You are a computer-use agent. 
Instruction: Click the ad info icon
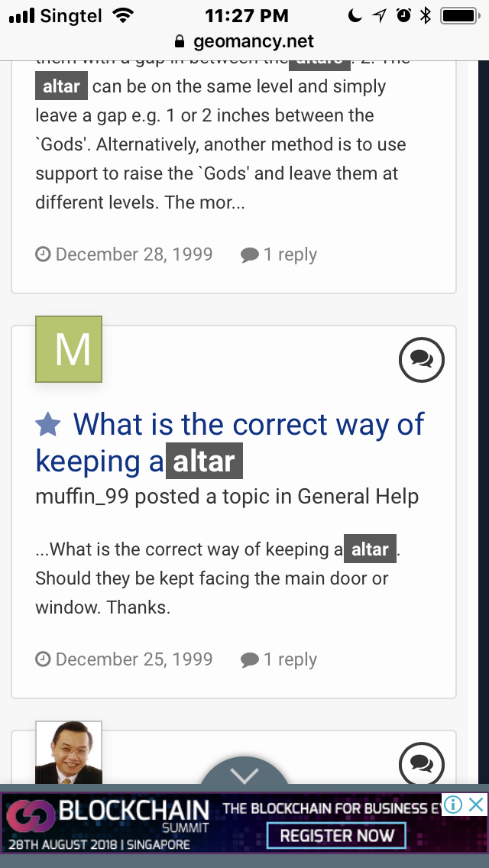[x=453, y=805]
